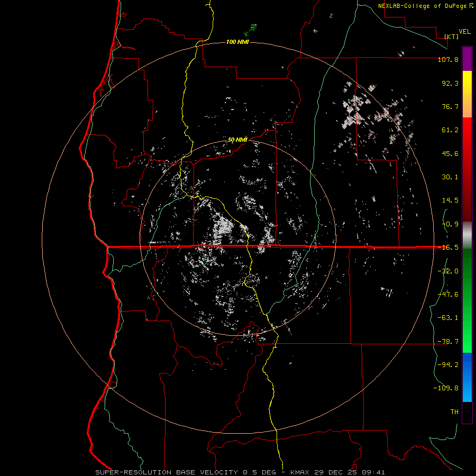Click the TH legend label
The image size is (476, 476).
coord(454,412)
